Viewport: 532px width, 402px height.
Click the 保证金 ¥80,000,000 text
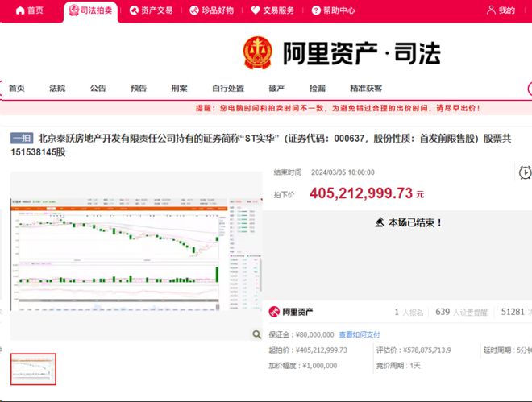pos(301,335)
